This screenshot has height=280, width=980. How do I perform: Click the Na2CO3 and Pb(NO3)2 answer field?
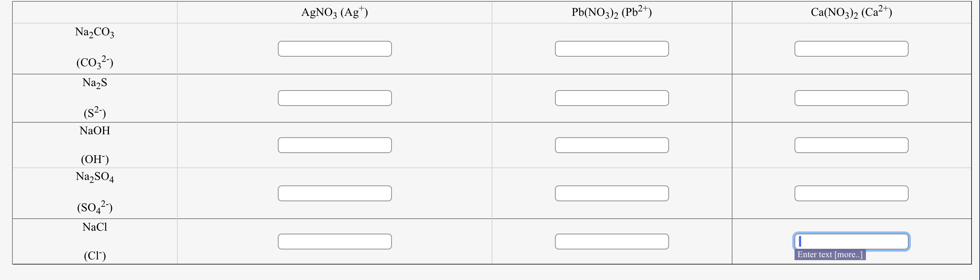[x=612, y=48]
